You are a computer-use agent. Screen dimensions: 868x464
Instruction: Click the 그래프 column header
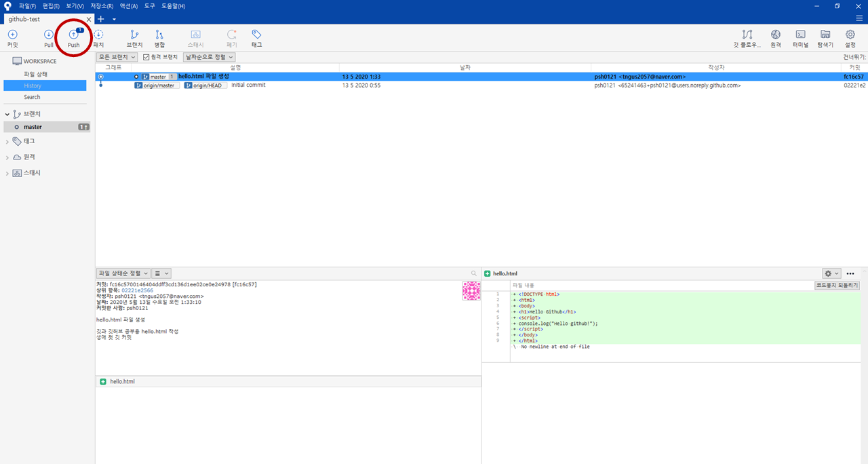[113, 68]
